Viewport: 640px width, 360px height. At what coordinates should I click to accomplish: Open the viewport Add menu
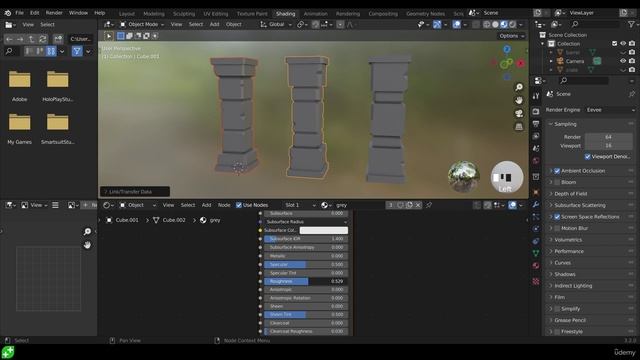pyautogui.click(x=214, y=24)
